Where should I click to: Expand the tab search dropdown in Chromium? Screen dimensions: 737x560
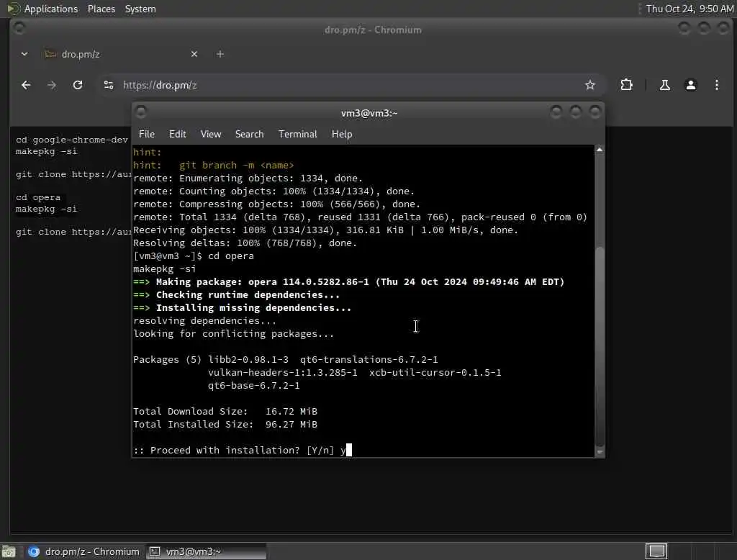click(24, 54)
